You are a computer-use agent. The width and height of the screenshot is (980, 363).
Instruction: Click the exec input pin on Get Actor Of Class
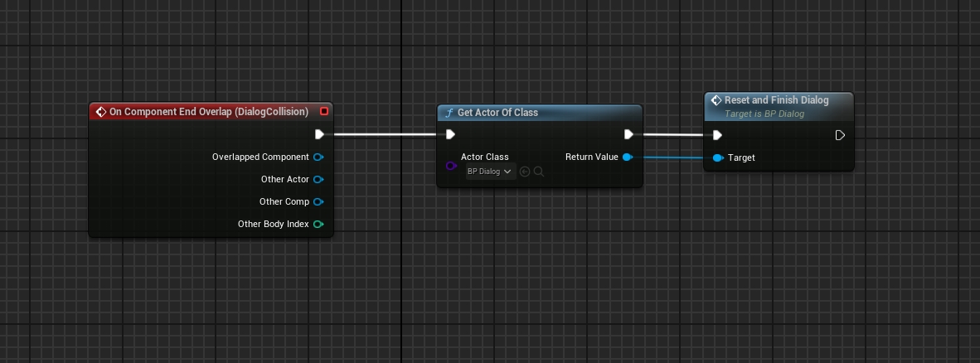point(450,134)
